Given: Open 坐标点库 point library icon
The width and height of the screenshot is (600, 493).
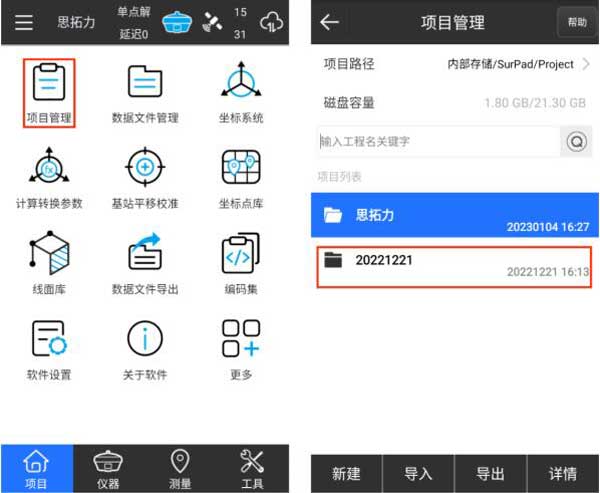Looking at the screenshot, I should [x=241, y=167].
